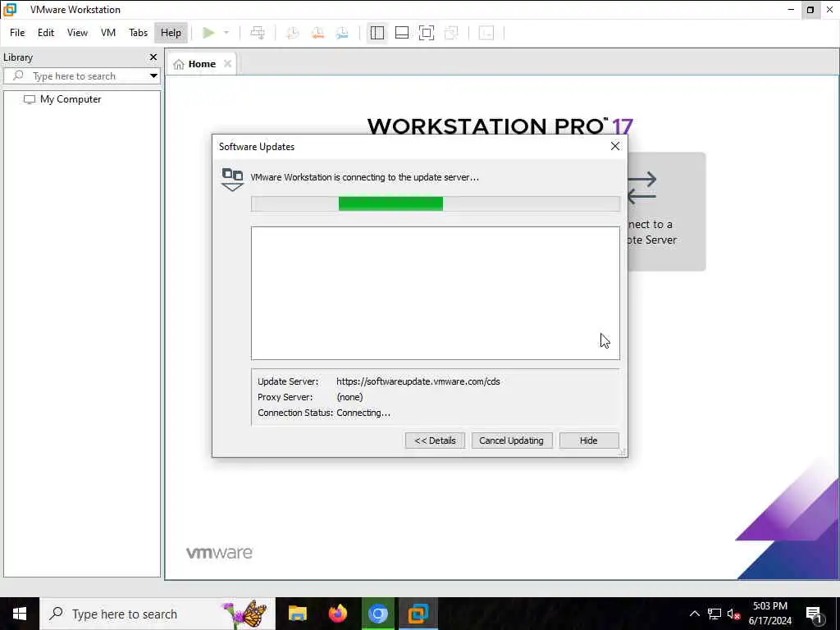Click the Connection Status Connecting text

pyautogui.click(x=363, y=413)
